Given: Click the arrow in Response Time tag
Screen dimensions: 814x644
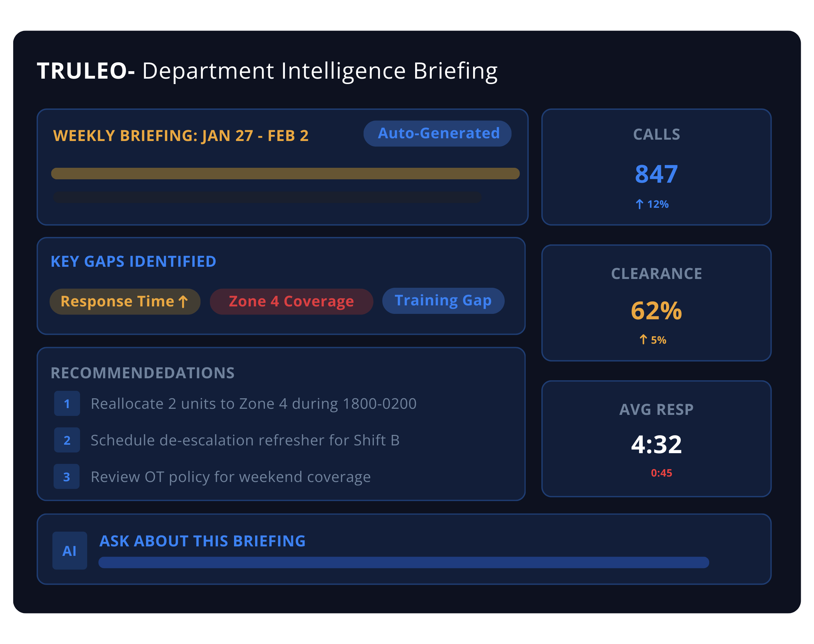Looking at the screenshot, I should (x=183, y=302).
